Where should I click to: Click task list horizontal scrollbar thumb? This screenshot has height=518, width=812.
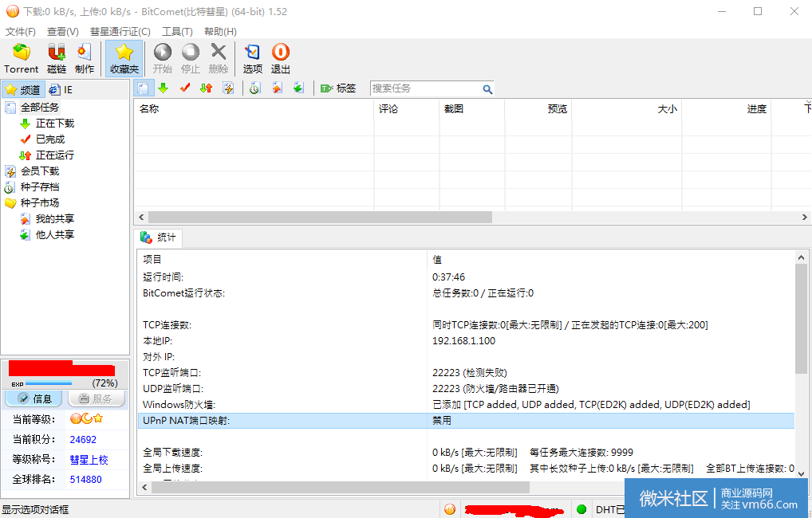click(320, 217)
